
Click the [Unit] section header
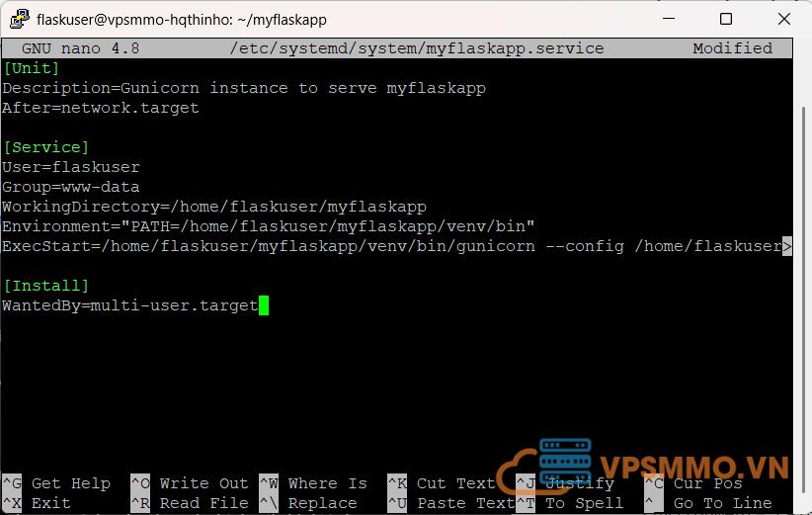click(x=32, y=68)
